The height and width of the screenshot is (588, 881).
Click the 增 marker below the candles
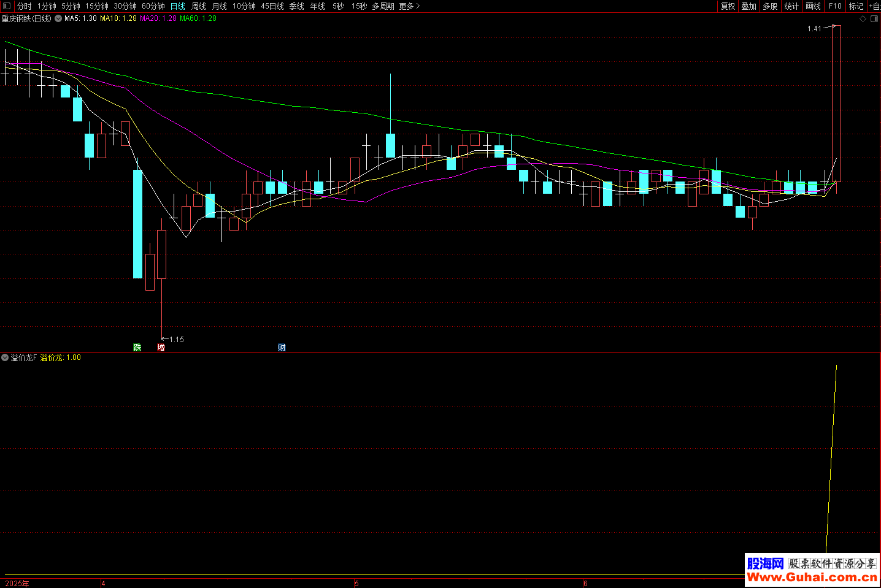pos(161,348)
